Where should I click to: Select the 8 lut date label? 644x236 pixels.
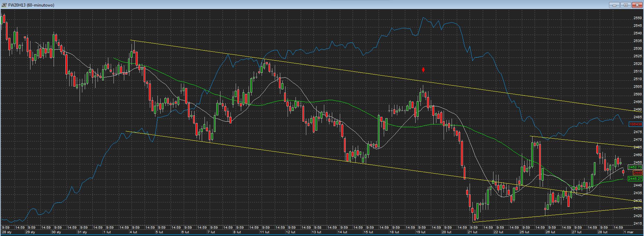[237, 232]
